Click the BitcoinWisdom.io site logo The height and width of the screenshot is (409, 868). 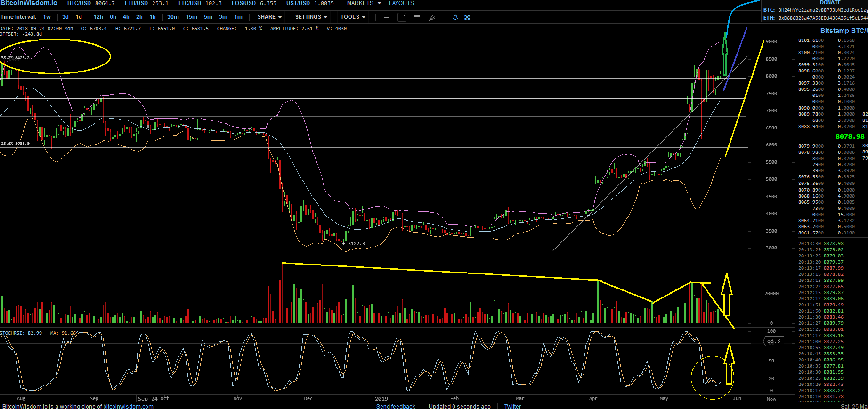pos(29,3)
